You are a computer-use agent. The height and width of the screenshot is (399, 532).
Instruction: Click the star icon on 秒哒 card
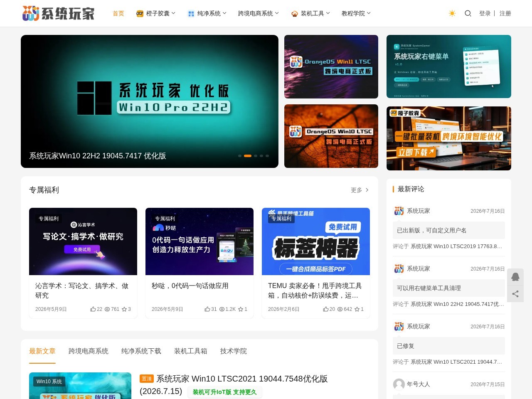point(240,309)
